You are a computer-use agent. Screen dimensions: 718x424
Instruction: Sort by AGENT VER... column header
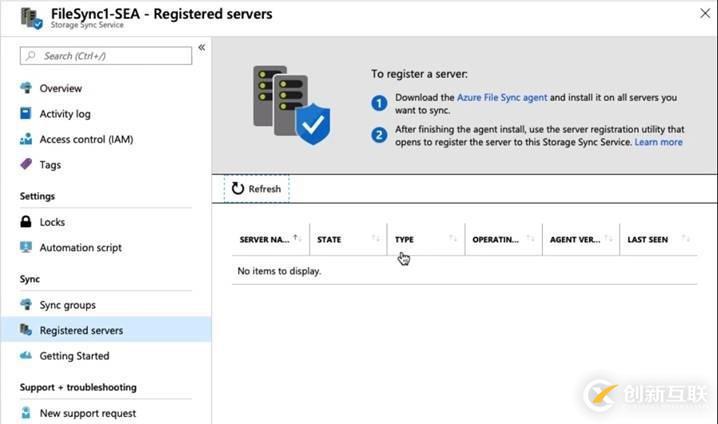575,239
